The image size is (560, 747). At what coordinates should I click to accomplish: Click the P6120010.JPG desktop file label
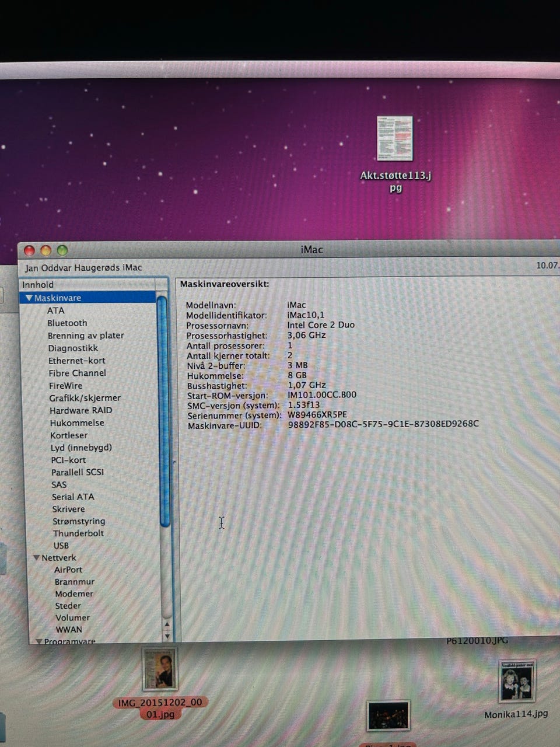click(477, 640)
